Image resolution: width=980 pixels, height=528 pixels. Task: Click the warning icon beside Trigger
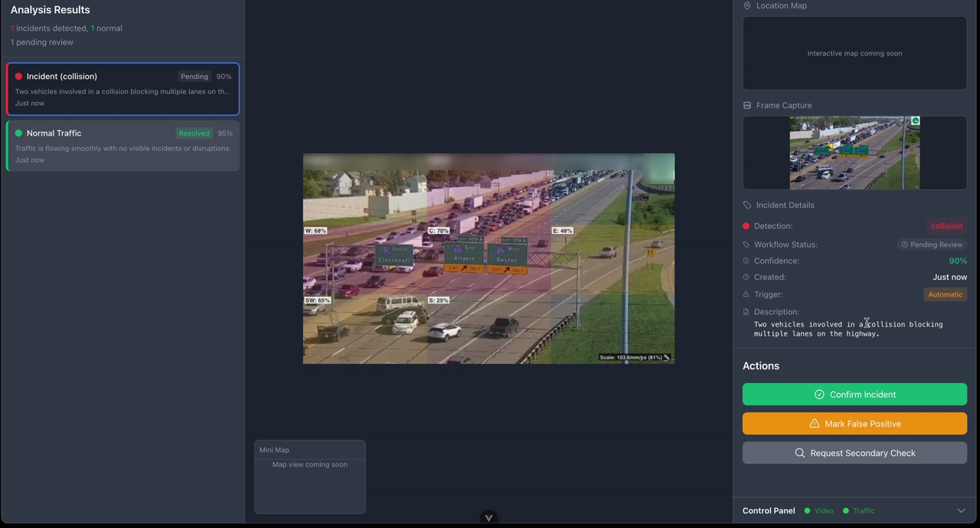pos(746,294)
